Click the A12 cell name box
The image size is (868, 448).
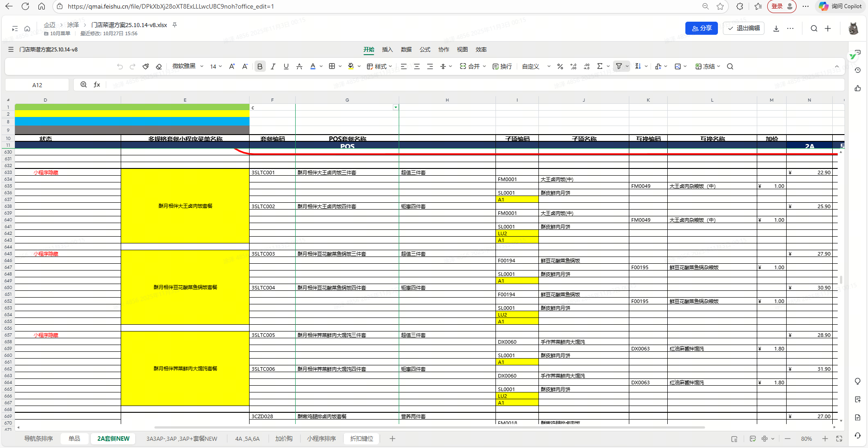coord(37,85)
